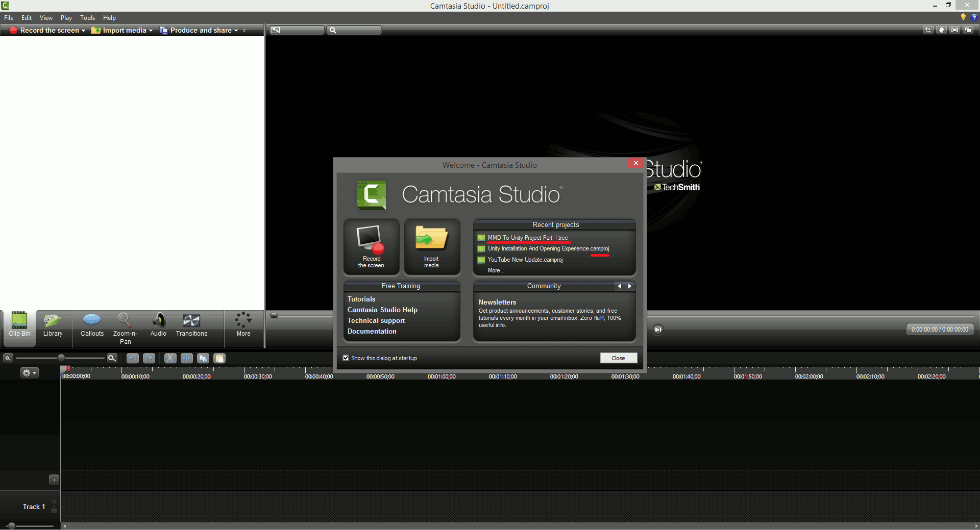Viewport: 980px width, 530px height.
Task: Open the Zoom-n-Pan panel
Action: 125,328
